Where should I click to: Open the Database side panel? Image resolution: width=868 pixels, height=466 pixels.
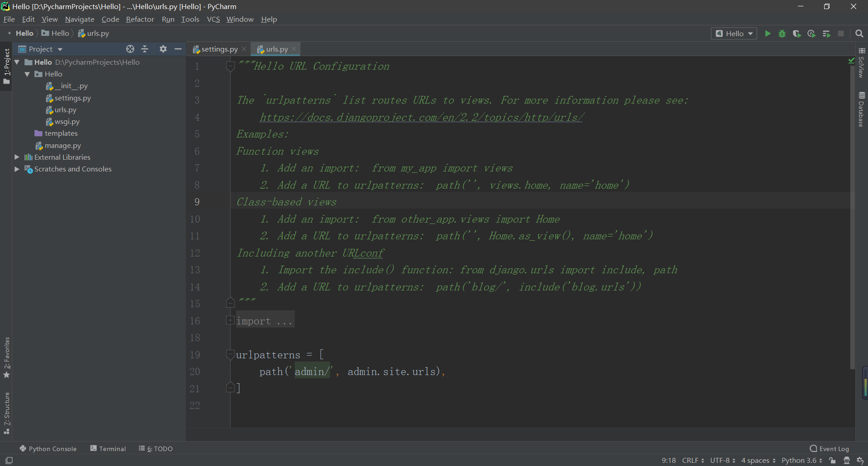(862, 109)
